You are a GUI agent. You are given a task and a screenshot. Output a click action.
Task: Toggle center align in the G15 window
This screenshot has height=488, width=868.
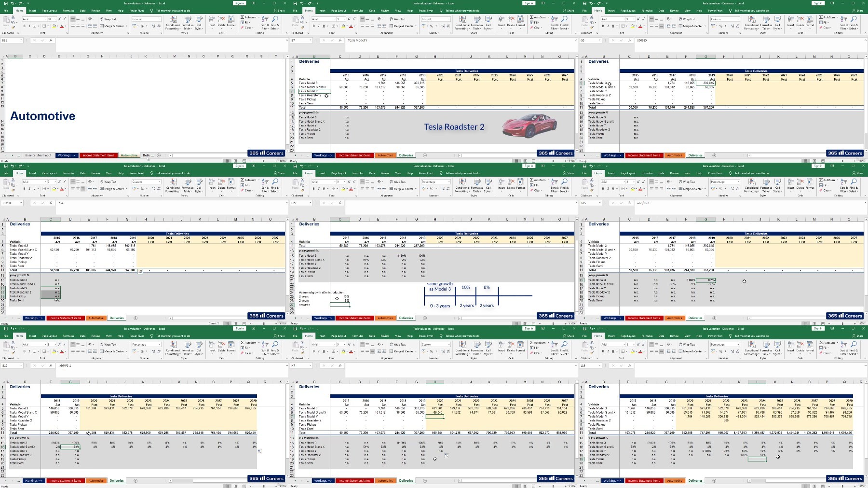tap(656, 189)
